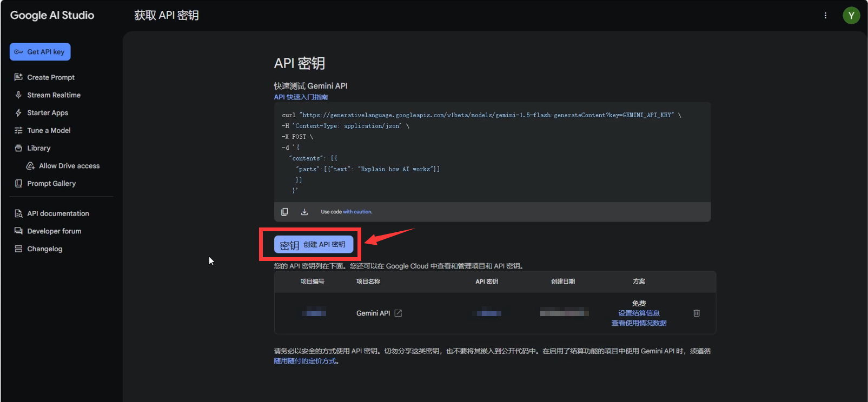868x402 pixels.
Task: Open the 查看使用情况数据 link
Action: pyautogui.click(x=639, y=323)
